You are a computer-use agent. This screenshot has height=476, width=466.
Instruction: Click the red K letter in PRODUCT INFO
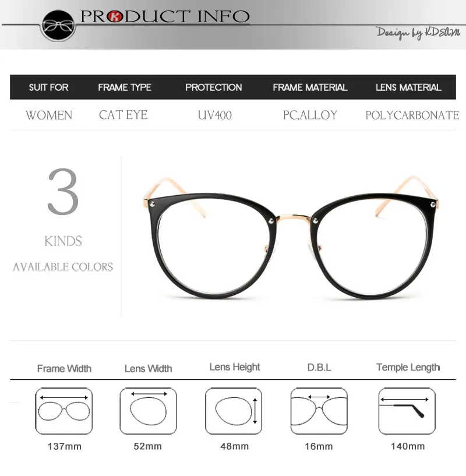115,16
